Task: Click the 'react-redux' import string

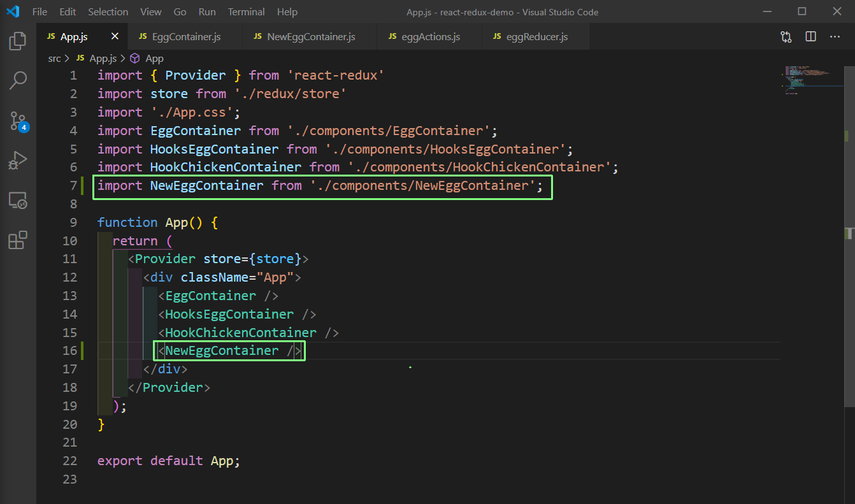Action: click(335, 75)
